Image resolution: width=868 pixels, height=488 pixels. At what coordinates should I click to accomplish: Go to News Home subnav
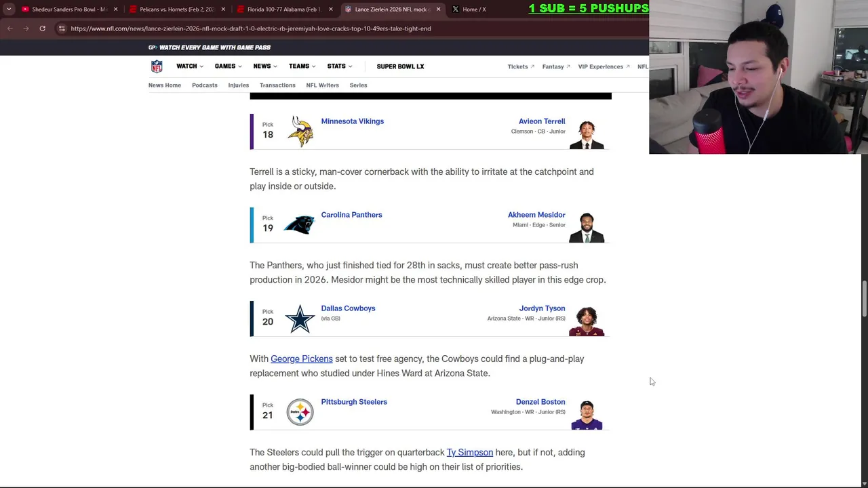[165, 85]
